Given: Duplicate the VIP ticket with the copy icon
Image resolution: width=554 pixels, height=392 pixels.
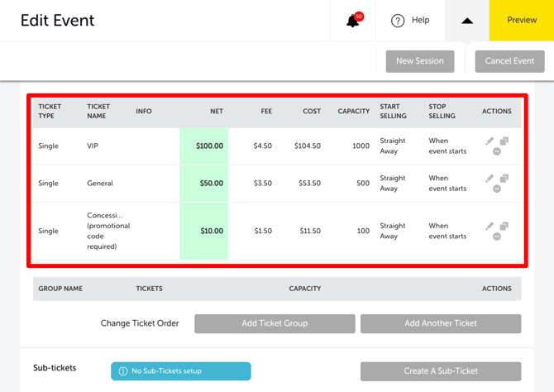Looking at the screenshot, I should pyautogui.click(x=504, y=141).
